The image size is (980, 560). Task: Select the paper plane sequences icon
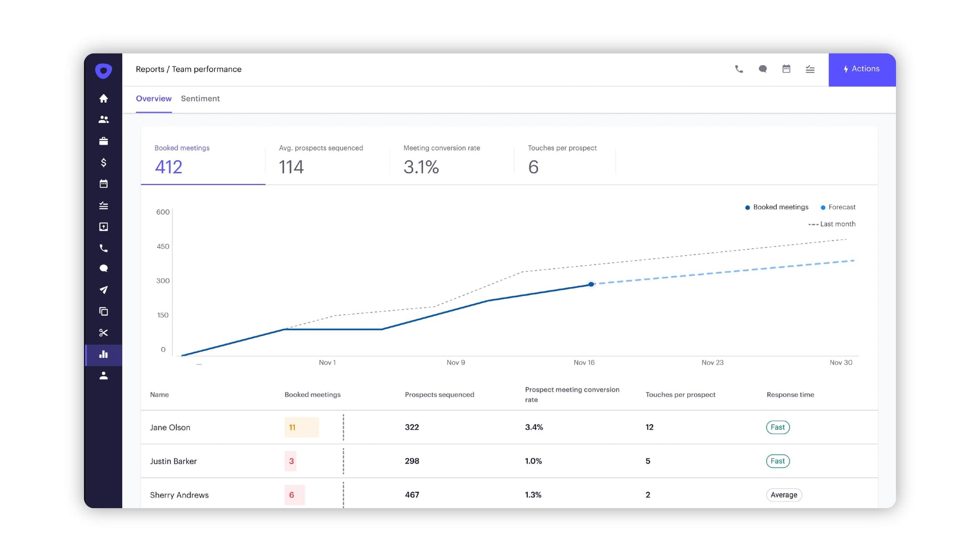[103, 290]
